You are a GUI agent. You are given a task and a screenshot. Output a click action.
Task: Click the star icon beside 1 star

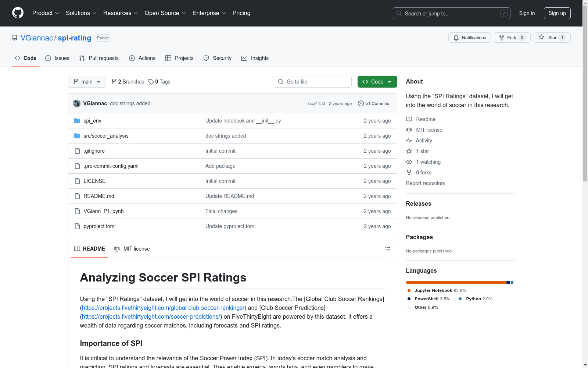coord(409,151)
